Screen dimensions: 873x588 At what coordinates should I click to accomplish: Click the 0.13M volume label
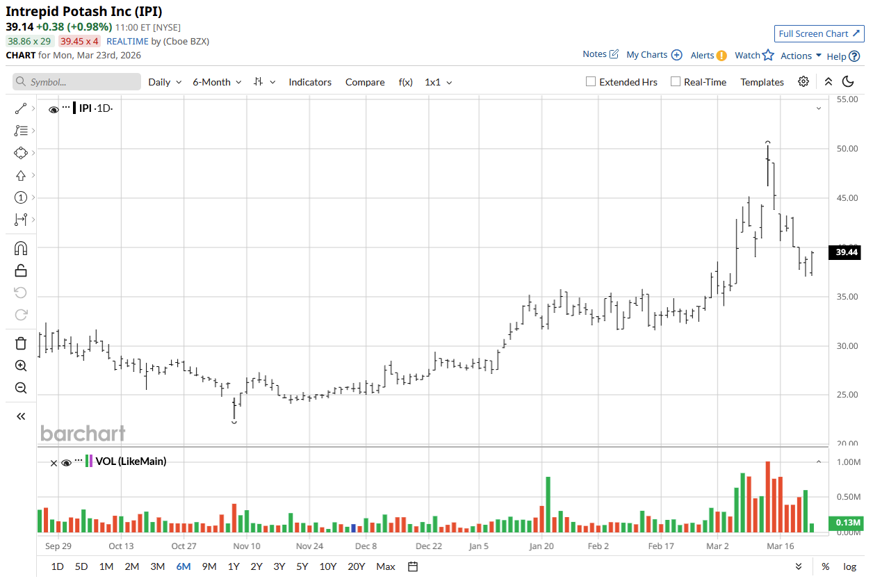click(x=846, y=523)
